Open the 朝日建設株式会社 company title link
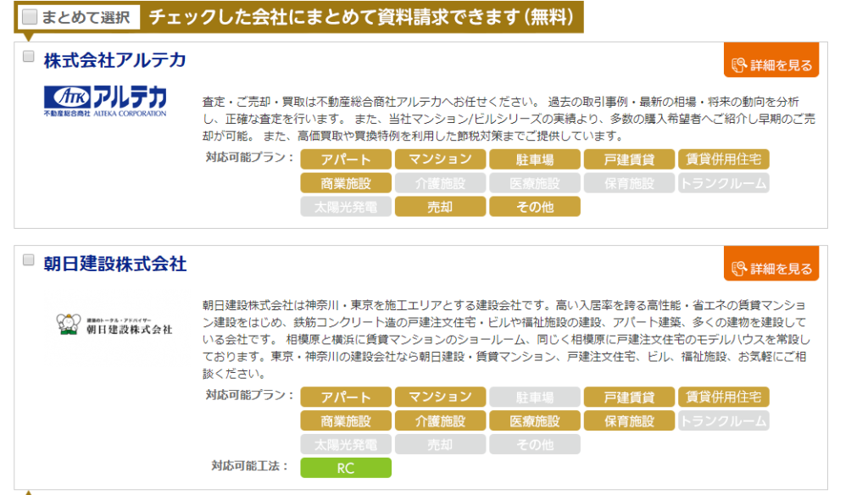The width and height of the screenshot is (868, 495). tap(114, 264)
